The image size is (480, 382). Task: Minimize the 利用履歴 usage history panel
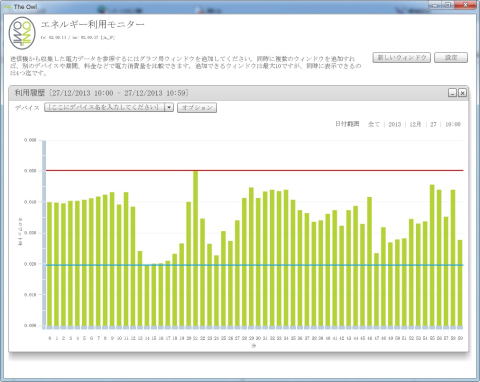pos(452,93)
